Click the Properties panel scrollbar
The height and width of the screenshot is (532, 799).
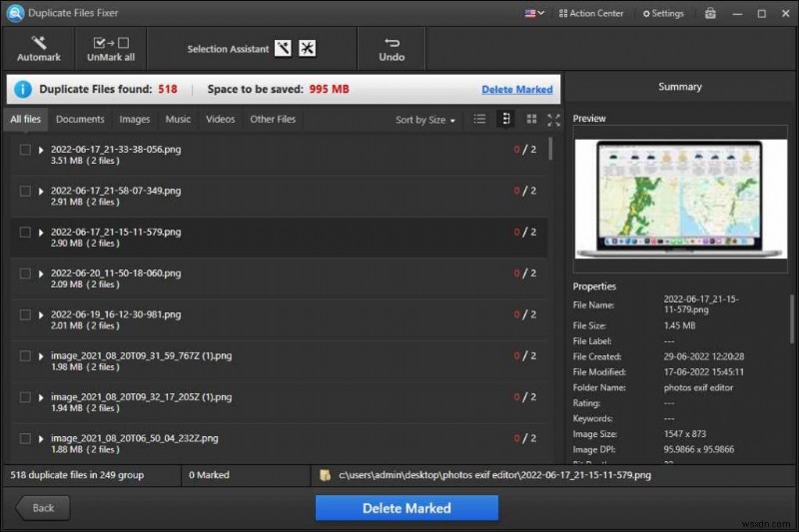pos(792,319)
